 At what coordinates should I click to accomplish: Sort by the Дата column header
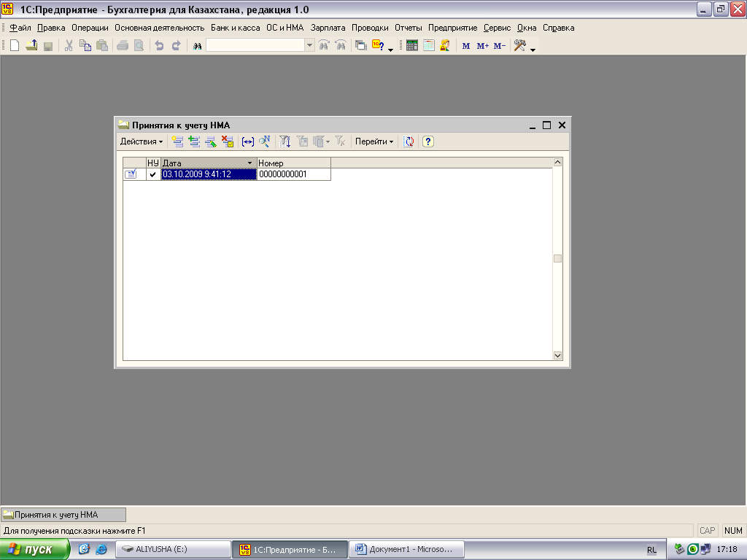point(209,163)
